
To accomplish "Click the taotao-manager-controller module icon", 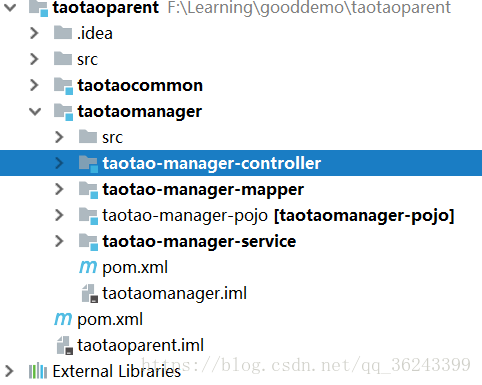I will pos(88,164).
